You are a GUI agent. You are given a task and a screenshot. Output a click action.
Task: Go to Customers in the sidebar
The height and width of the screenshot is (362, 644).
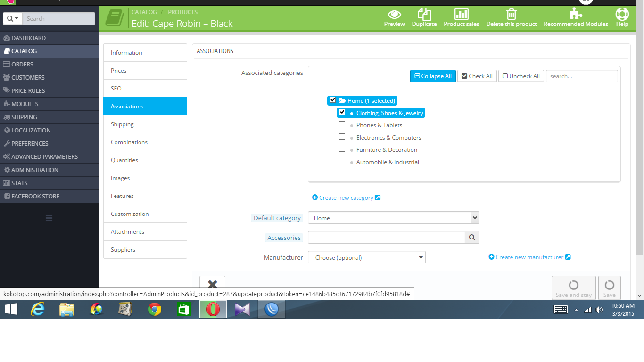[49, 77]
